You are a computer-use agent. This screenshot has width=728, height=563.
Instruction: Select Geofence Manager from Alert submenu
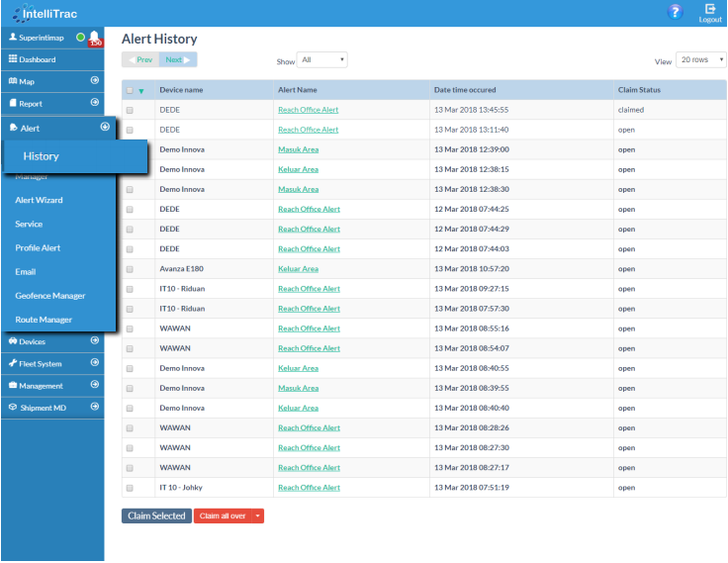(50, 296)
